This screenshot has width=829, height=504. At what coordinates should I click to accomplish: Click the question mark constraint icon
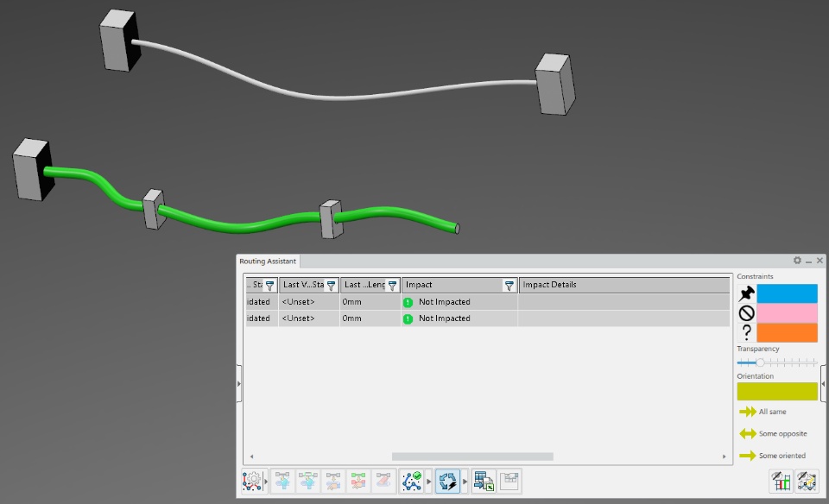(x=746, y=333)
